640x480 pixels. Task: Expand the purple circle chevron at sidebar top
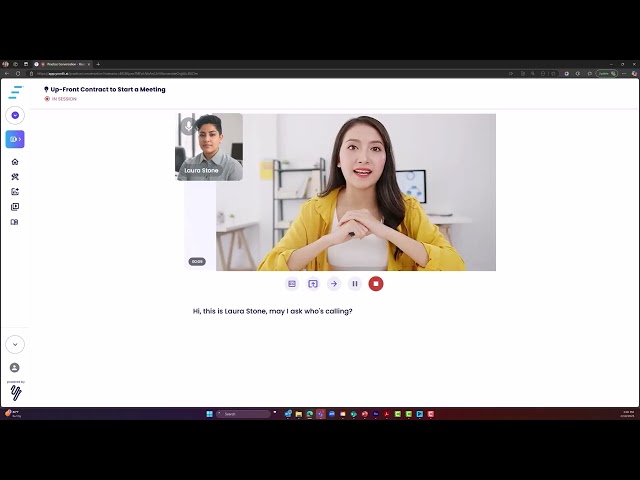click(15, 116)
